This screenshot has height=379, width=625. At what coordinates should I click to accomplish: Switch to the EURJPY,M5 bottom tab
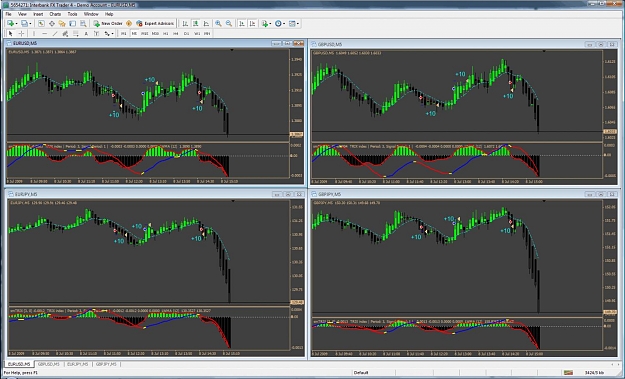point(78,364)
